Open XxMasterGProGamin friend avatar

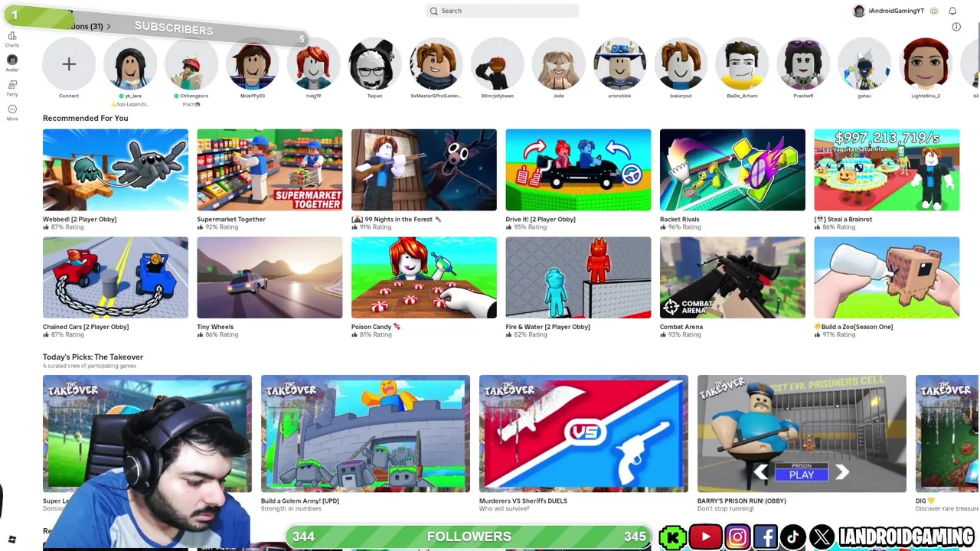436,64
